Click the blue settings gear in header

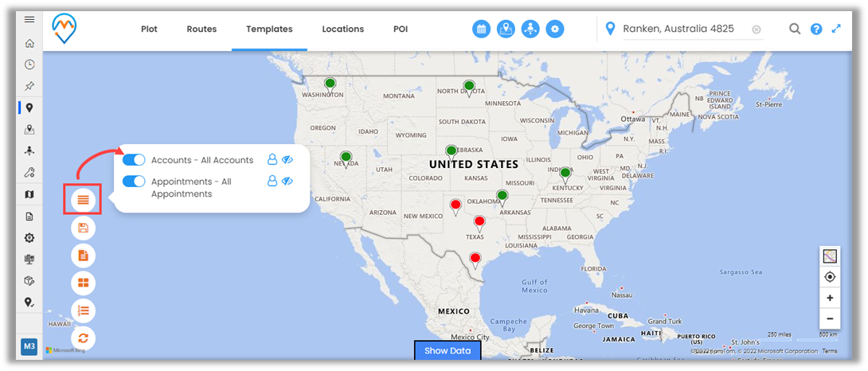tap(555, 29)
